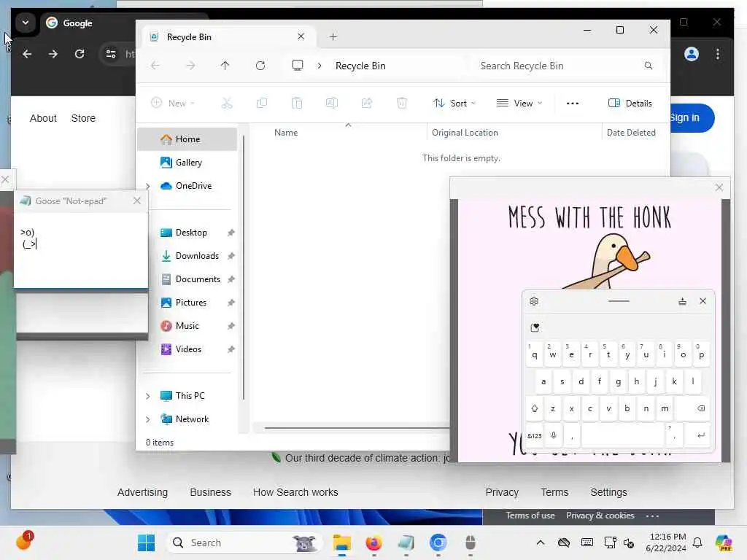Viewport: 747px width, 560px height.
Task: Click the Delete trash icon in toolbar
Action: tap(402, 103)
